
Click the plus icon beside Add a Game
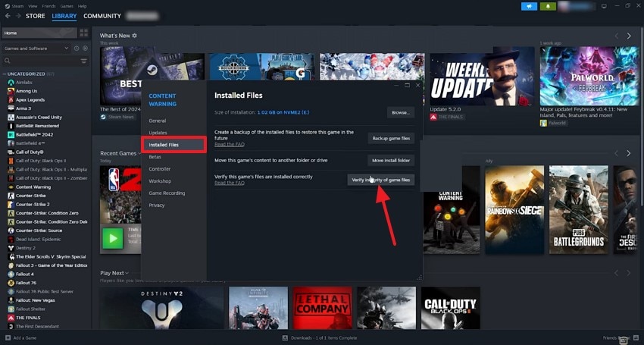7,337
